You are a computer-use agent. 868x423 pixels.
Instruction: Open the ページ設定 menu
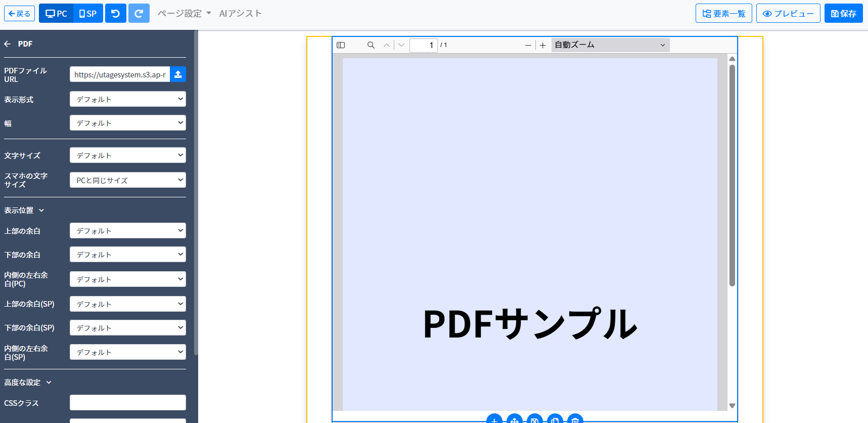[184, 14]
